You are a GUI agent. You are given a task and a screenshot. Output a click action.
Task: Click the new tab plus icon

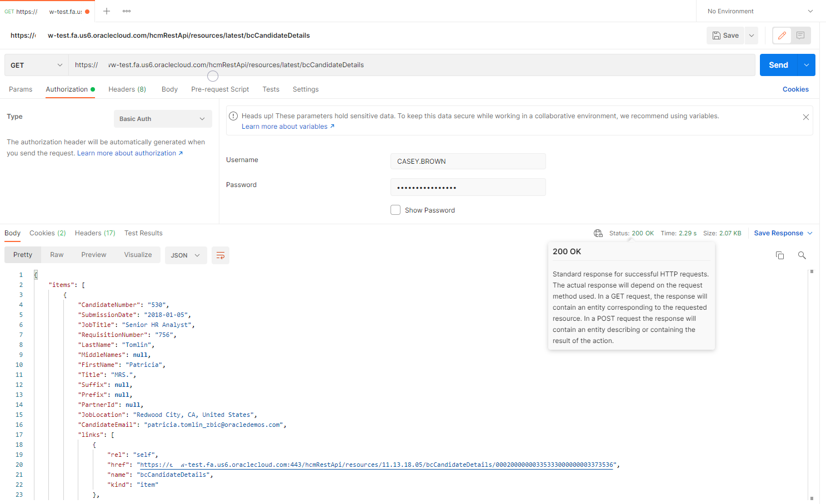(x=107, y=11)
